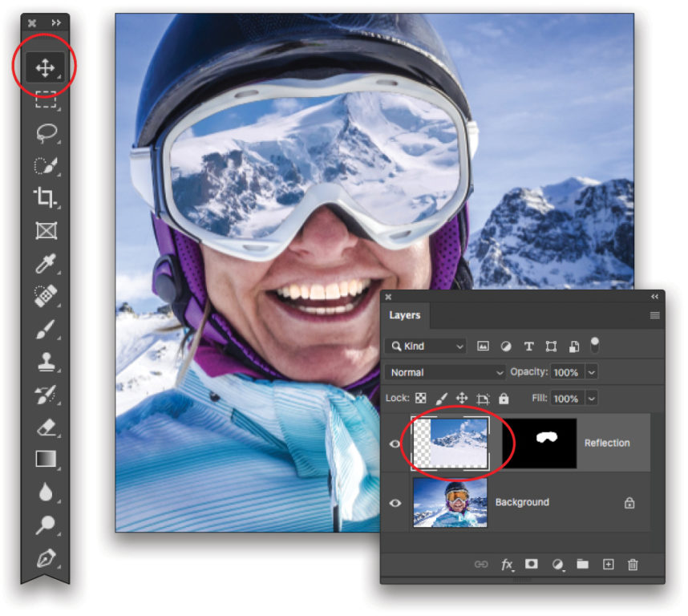This screenshot has height=616, width=688.
Task: Pick the Eyedropper tool
Action: (44, 262)
